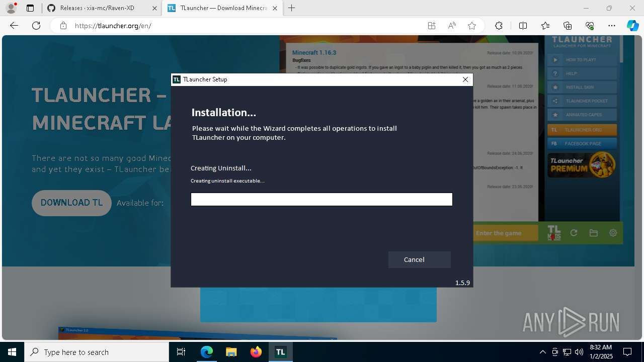Open Firefox from the taskbar
644x362 pixels.
(256, 352)
